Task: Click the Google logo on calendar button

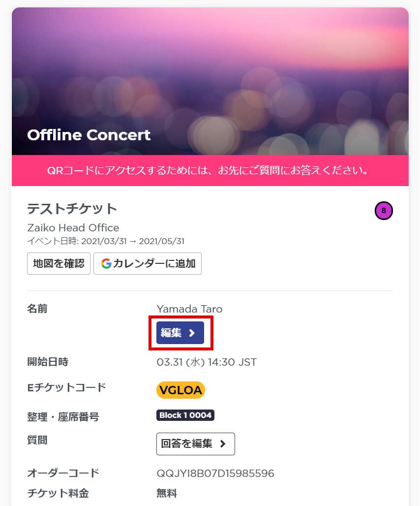Action: (106, 263)
